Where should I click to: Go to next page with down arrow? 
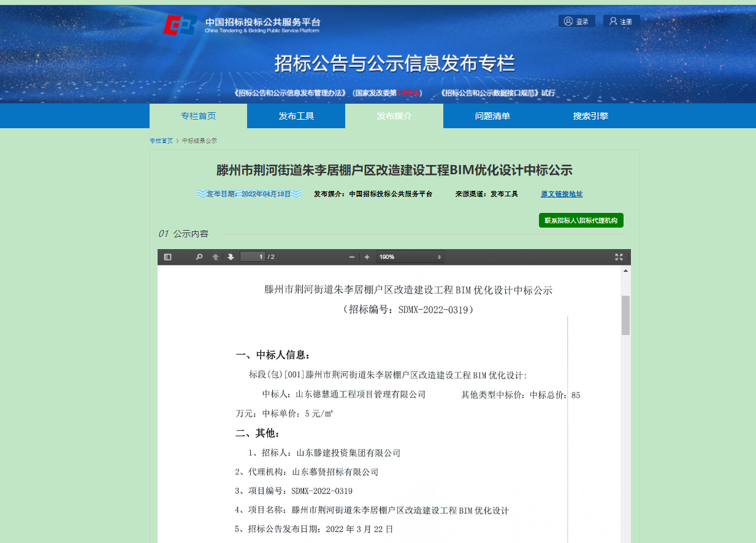[230, 256]
